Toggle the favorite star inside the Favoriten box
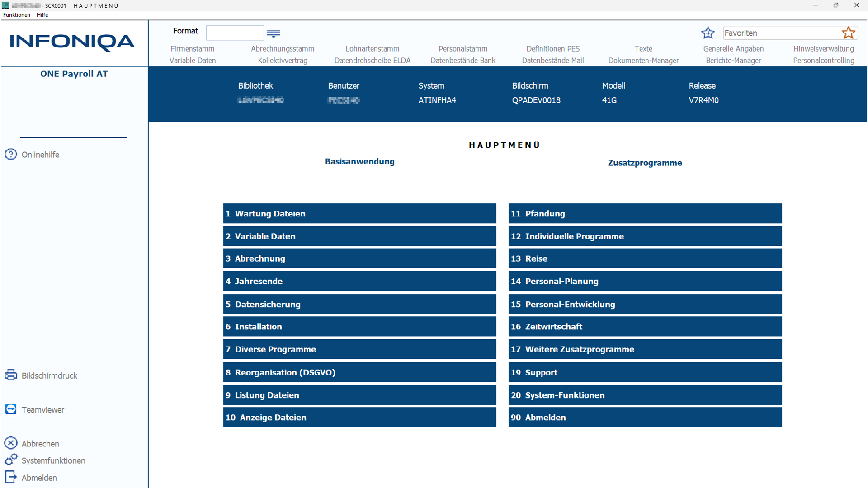 point(849,33)
